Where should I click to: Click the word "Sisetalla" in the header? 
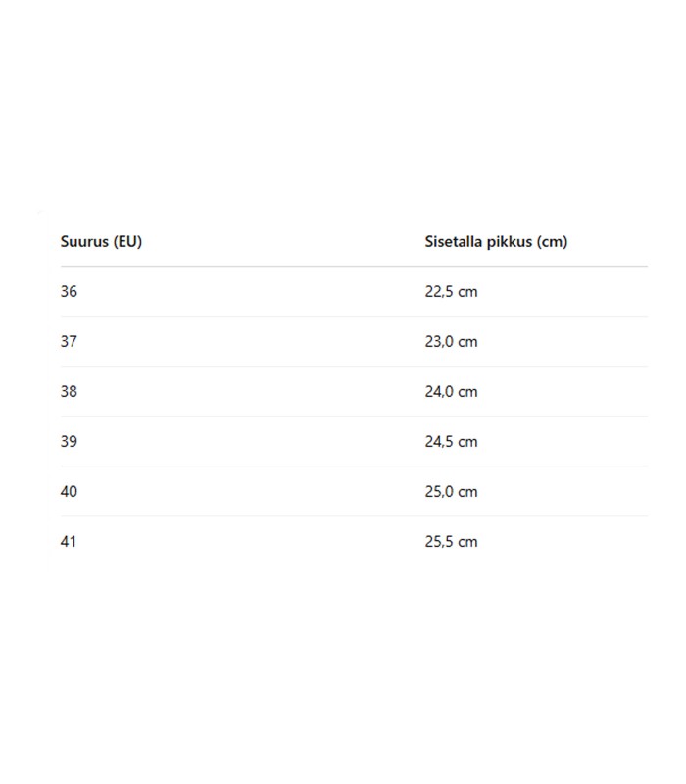point(454,241)
